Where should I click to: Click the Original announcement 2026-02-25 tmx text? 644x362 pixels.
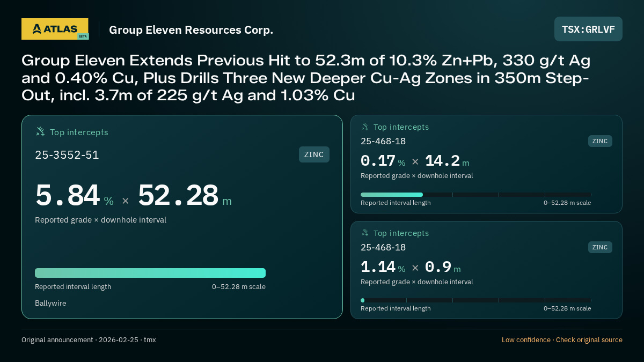89,340
